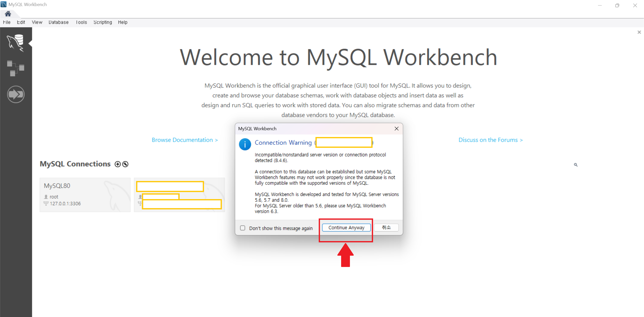Close the Connection Warning dialog

pos(396,129)
